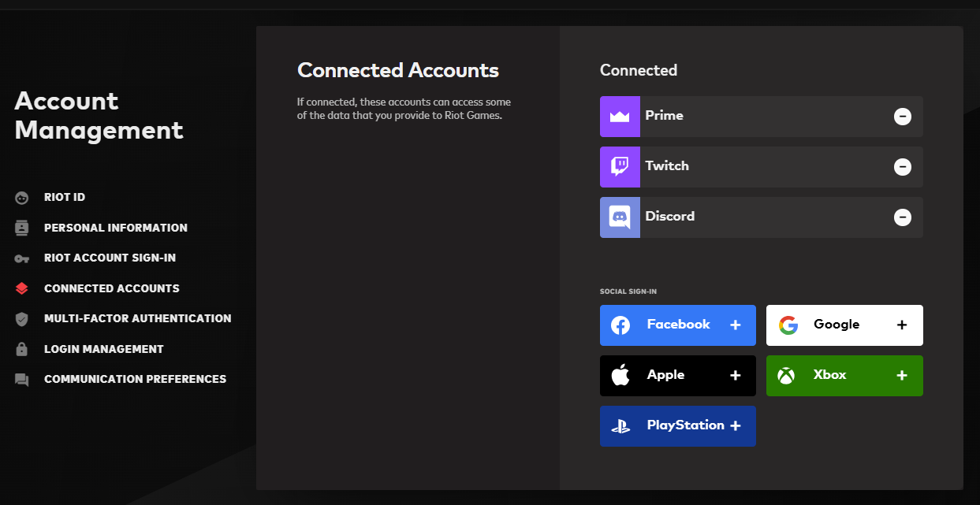
Task: Connect a Google account for sign-in
Action: 844,325
